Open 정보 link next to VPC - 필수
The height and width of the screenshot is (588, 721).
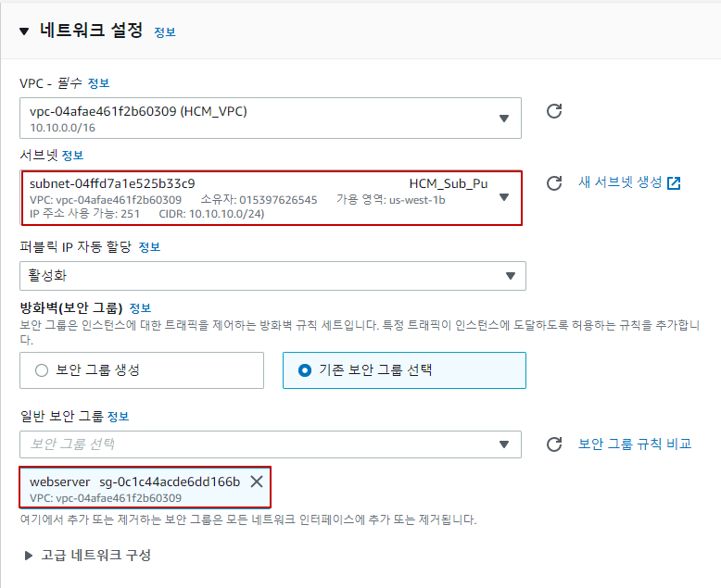[98, 83]
